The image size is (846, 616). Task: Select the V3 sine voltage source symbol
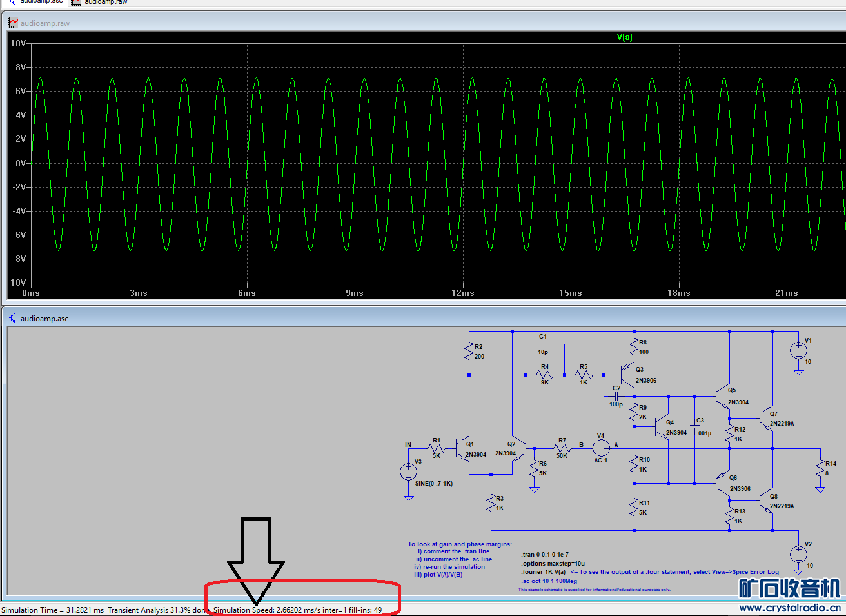tap(408, 472)
